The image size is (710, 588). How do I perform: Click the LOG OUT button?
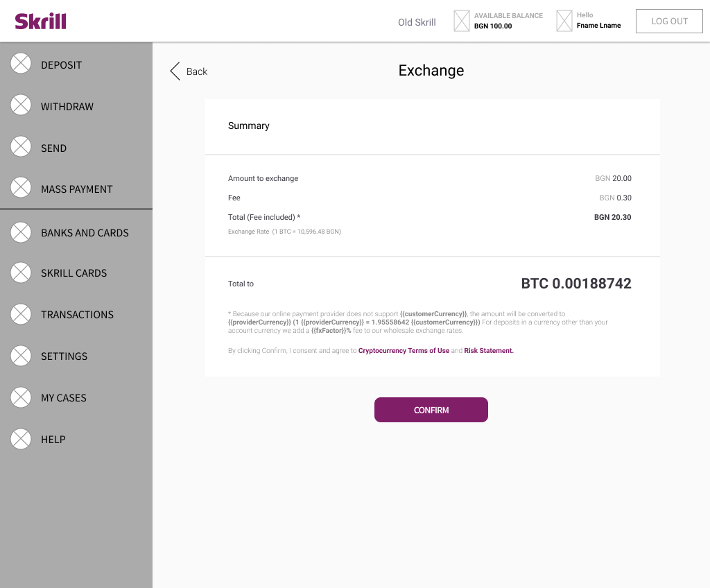pos(669,21)
